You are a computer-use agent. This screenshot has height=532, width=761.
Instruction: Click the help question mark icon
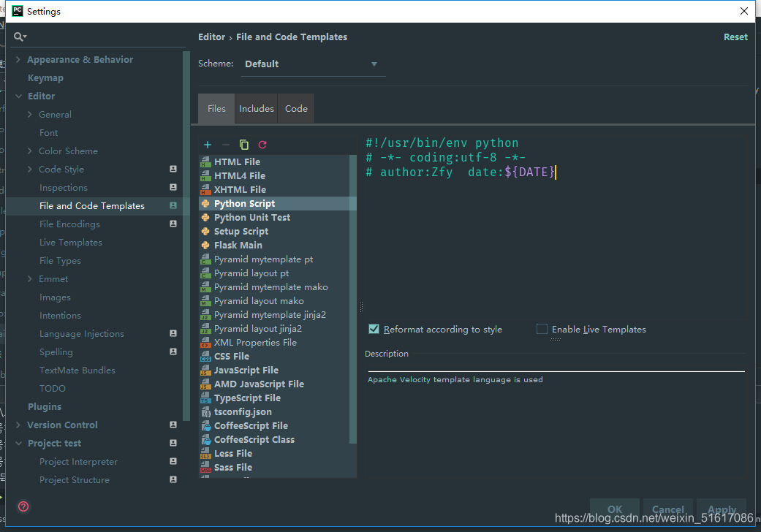click(x=23, y=506)
